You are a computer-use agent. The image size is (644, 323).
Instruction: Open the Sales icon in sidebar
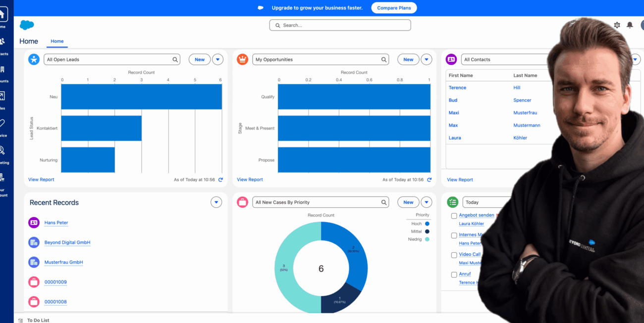pos(2,96)
